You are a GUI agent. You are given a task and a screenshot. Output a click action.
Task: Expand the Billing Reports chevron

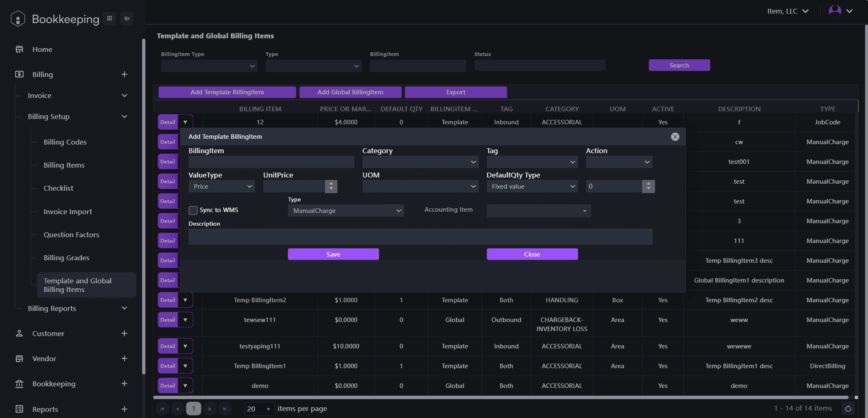click(124, 308)
